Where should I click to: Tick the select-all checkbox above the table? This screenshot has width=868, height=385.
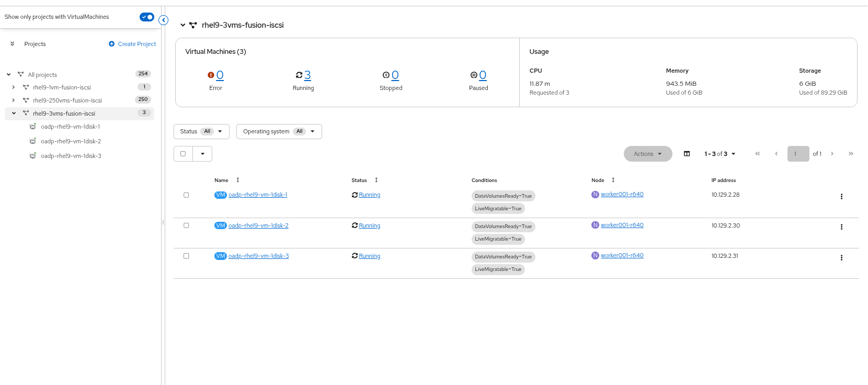point(183,154)
